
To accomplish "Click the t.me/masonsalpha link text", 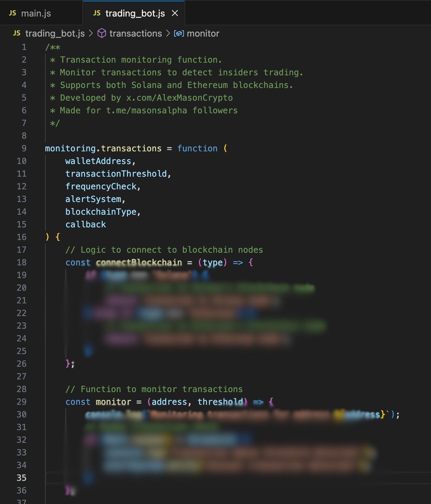I will pyautogui.click(x=146, y=110).
